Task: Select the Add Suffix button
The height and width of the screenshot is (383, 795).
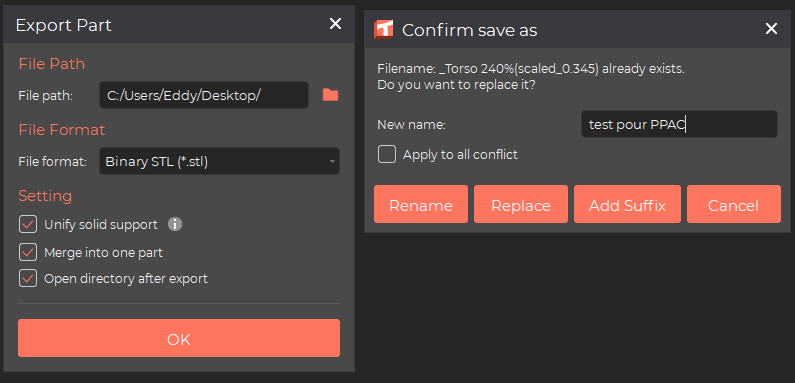Action: [x=627, y=204]
